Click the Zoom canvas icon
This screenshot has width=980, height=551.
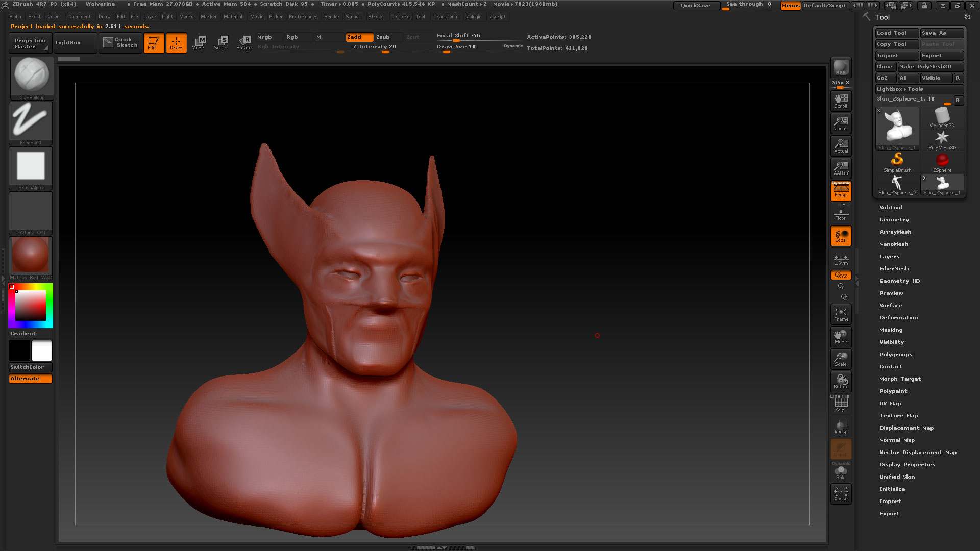click(841, 123)
